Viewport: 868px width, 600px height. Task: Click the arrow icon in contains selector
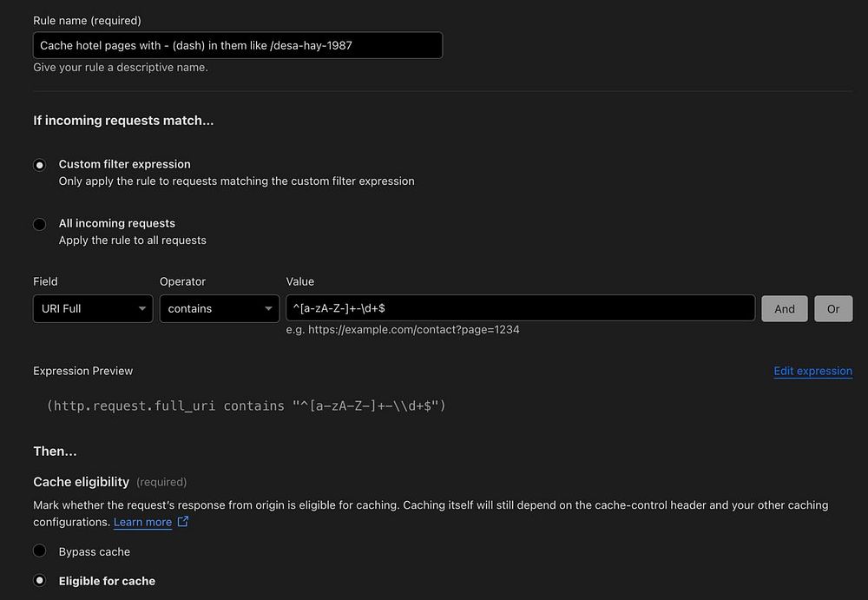tap(268, 309)
